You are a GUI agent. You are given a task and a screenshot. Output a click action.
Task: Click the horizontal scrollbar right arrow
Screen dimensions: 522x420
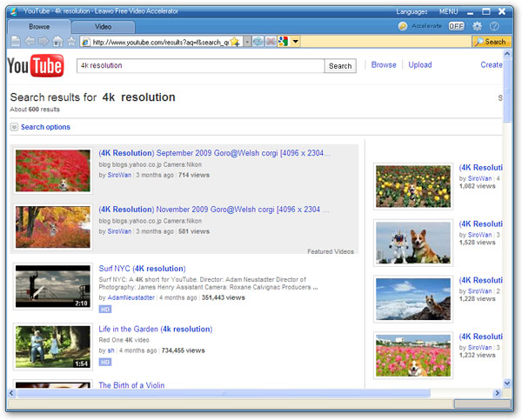pos(498,393)
